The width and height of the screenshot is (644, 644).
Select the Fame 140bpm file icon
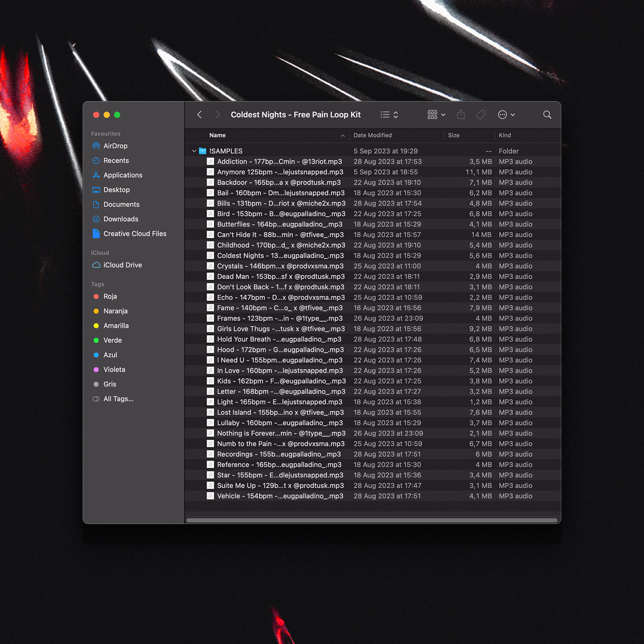tap(210, 308)
